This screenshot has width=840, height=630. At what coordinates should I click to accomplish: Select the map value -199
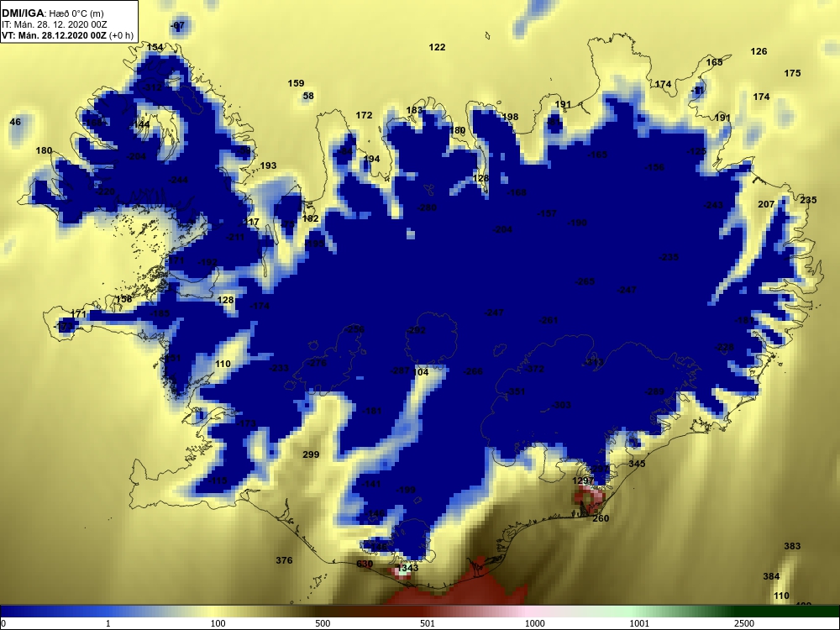coord(405,490)
